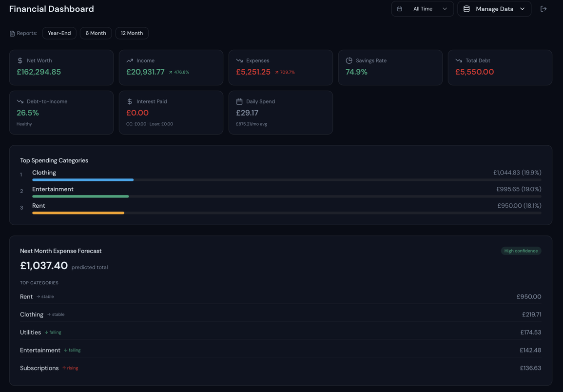Viewport: 563px width, 392px height.
Task: Click the Total Debt trending-down icon
Action: (x=459, y=61)
